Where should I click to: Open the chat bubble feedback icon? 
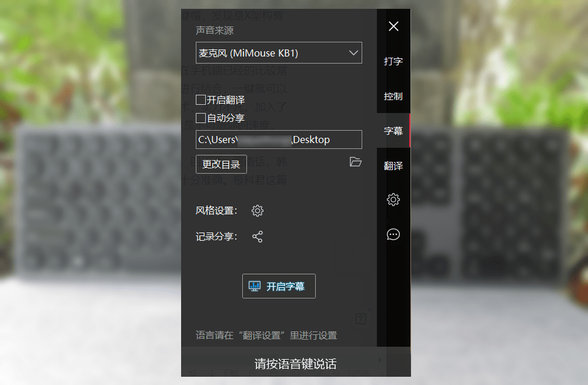pyautogui.click(x=393, y=235)
